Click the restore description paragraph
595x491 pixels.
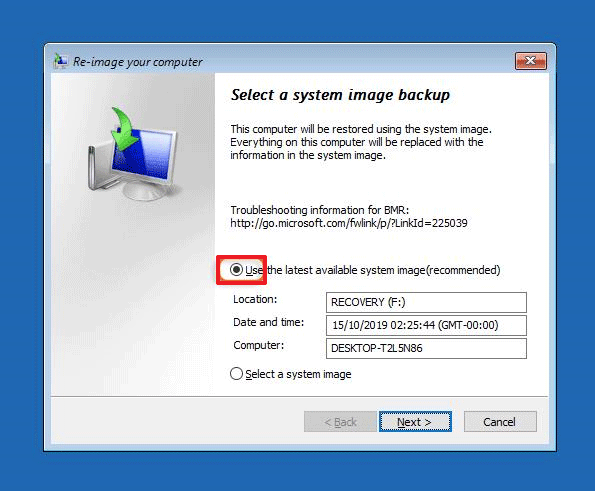pyautogui.click(x=361, y=142)
